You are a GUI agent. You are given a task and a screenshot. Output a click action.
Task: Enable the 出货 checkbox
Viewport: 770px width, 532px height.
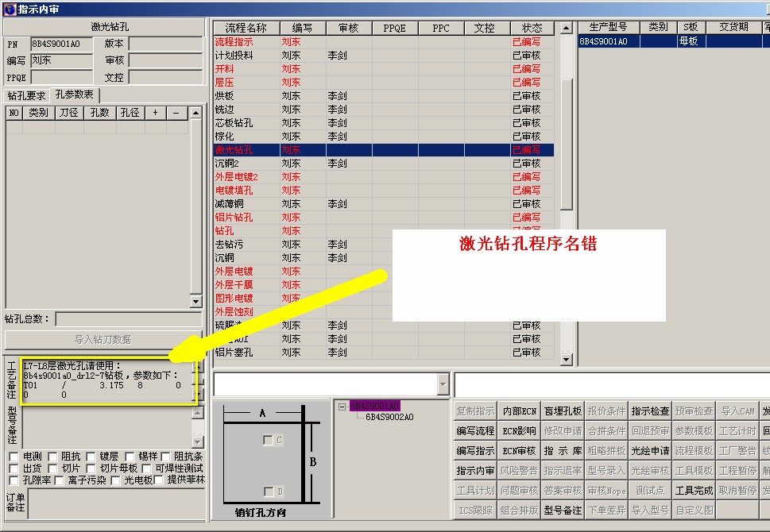click(14, 468)
